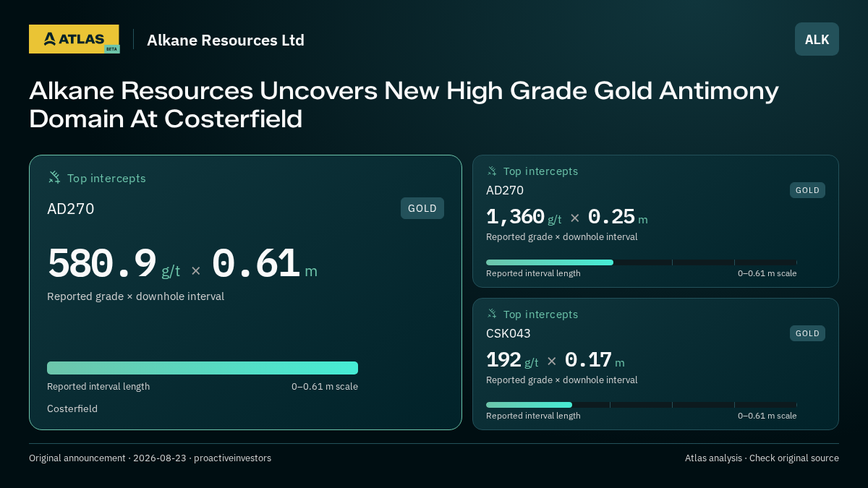Click the Original announcement source line
Image resolution: width=868 pixels, height=488 pixels.
click(x=150, y=458)
